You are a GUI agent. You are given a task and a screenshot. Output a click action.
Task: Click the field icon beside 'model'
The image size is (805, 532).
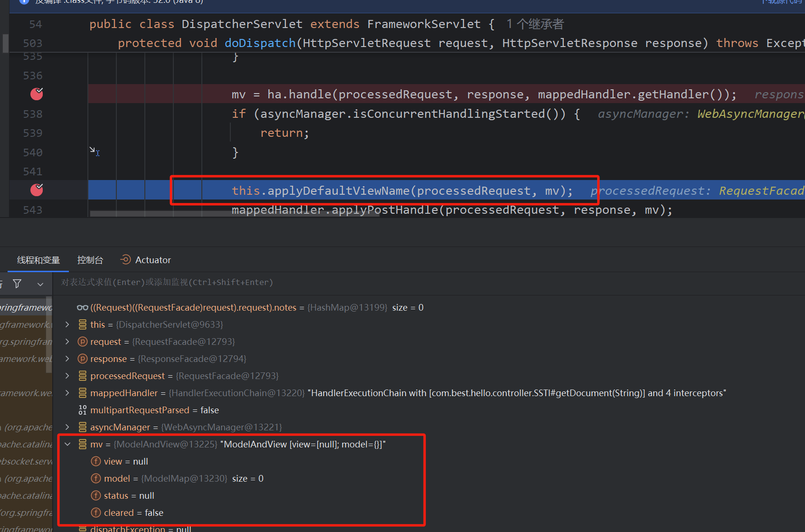96,478
